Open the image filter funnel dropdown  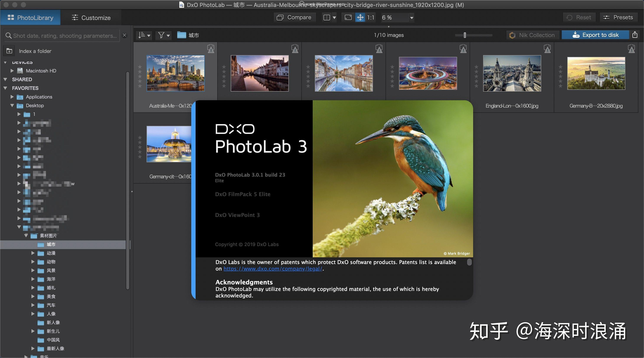(x=164, y=35)
